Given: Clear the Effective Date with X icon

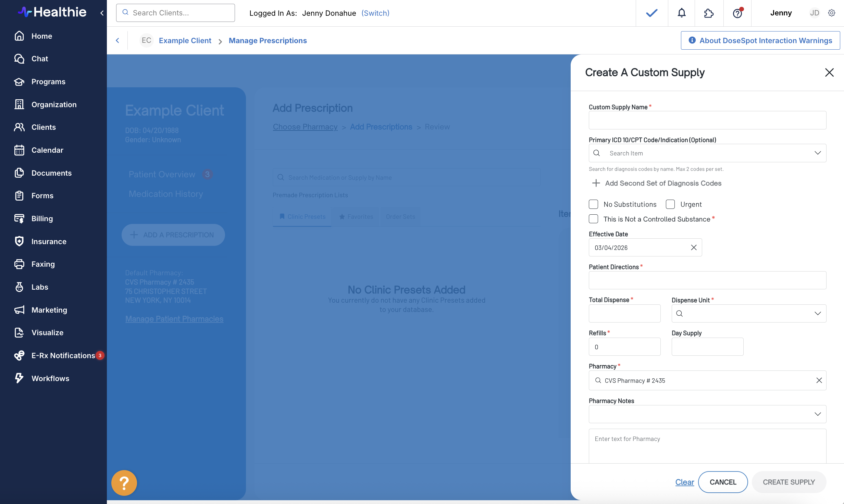Looking at the screenshot, I should 694,247.
